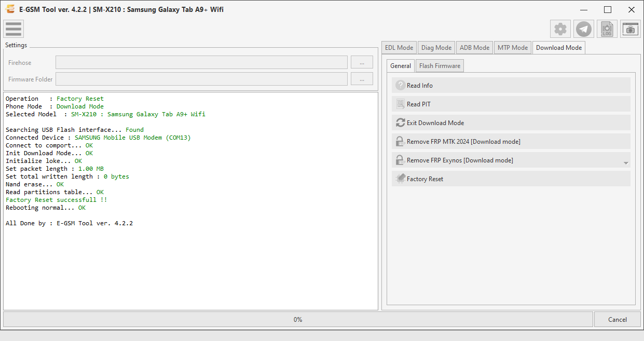Click the Remove FRP MTK padlock icon
Screen dimensions: 644x341
coord(400,142)
